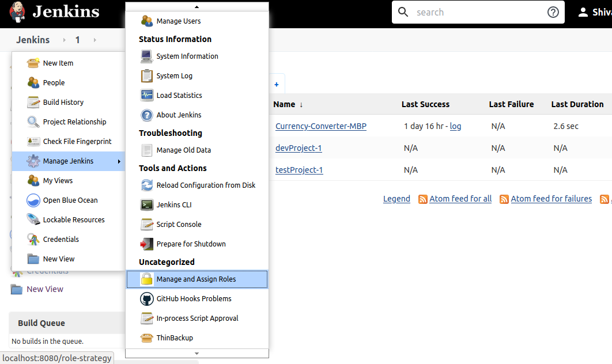The height and width of the screenshot is (364, 612).
Task: Click the In-process Script Approval icon
Action: (x=147, y=318)
